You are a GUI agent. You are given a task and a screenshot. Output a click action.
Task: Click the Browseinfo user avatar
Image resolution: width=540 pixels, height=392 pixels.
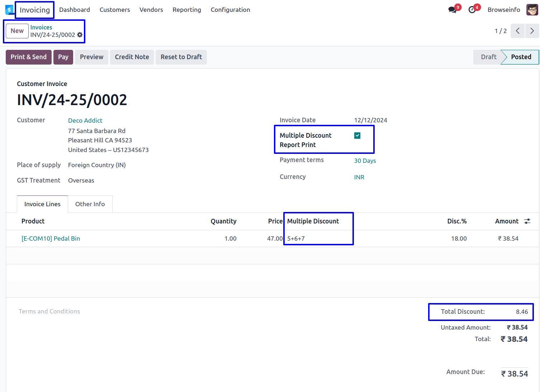click(532, 10)
